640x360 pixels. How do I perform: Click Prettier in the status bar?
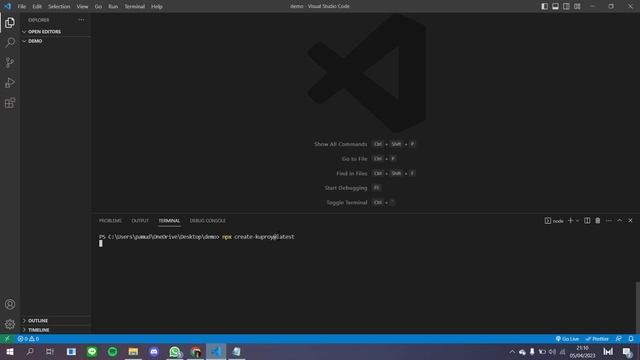pos(597,339)
